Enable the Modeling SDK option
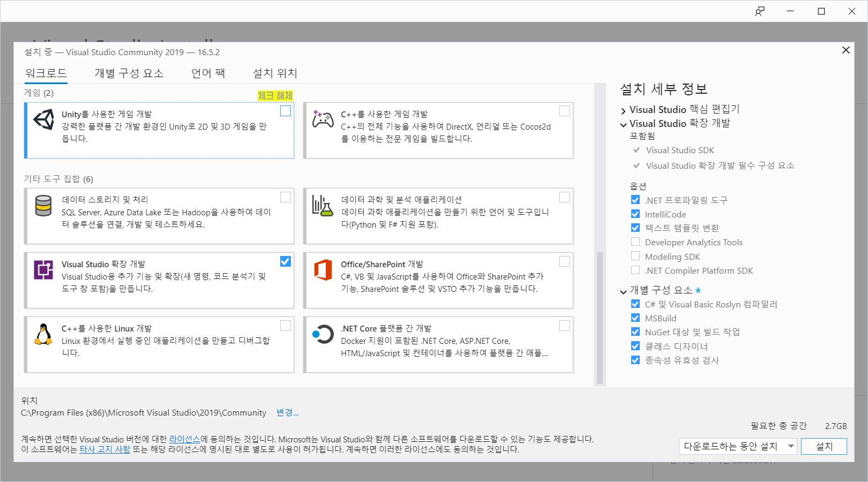Screen dimensions: 868x482 635,256
